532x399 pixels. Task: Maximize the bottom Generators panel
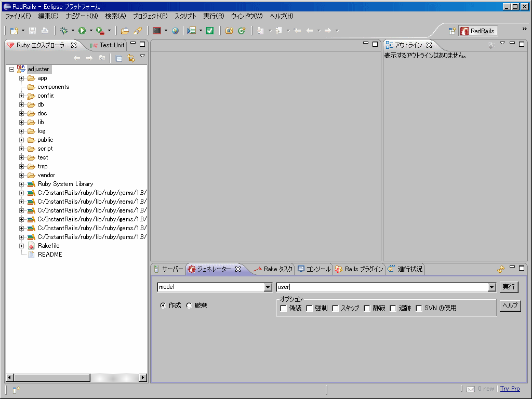(522, 268)
